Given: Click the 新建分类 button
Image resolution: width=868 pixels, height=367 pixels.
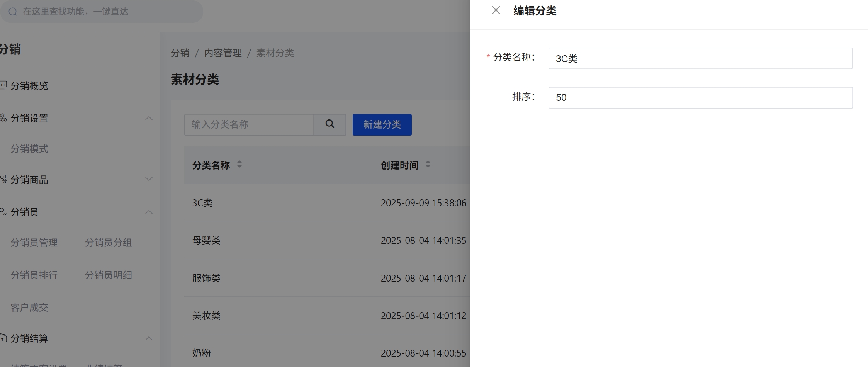Looking at the screenshot, I should [382, 124].
